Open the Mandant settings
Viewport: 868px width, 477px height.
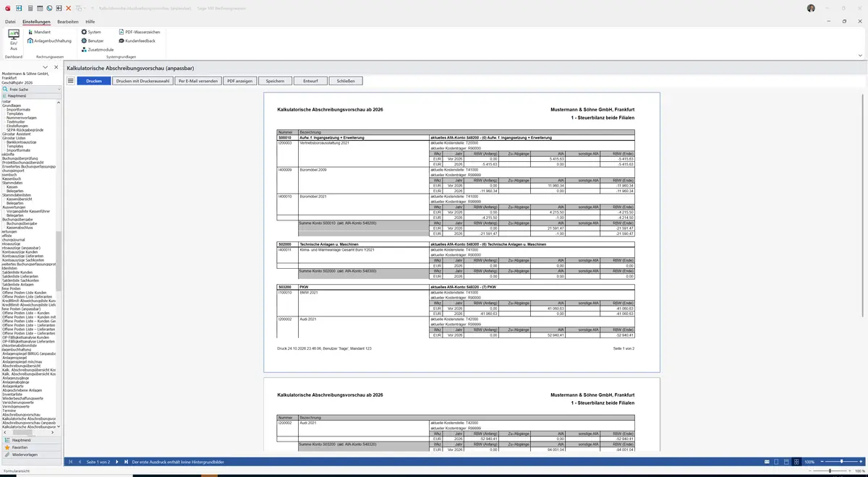39,32
